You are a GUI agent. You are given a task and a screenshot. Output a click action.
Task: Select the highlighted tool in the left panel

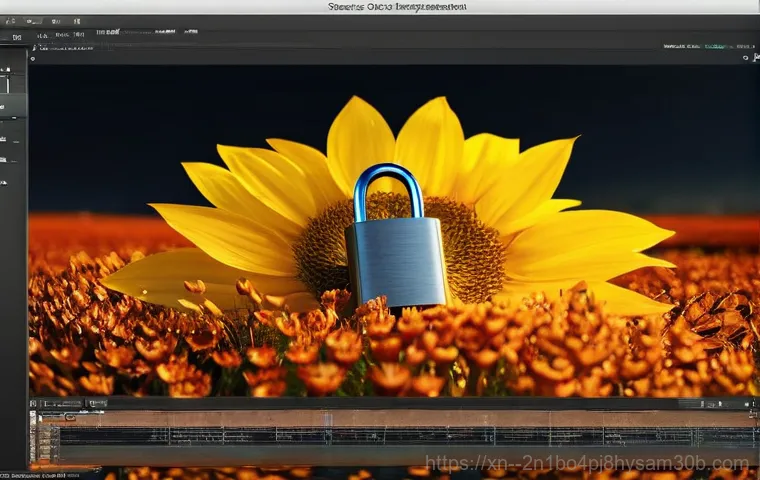tap(6, 106)
